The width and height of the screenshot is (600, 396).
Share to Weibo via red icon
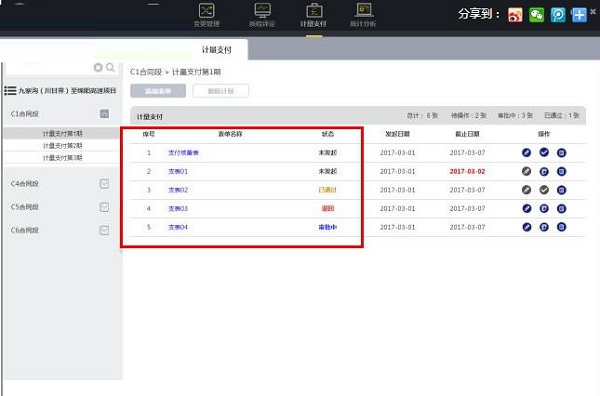click(x=515, y=15)
